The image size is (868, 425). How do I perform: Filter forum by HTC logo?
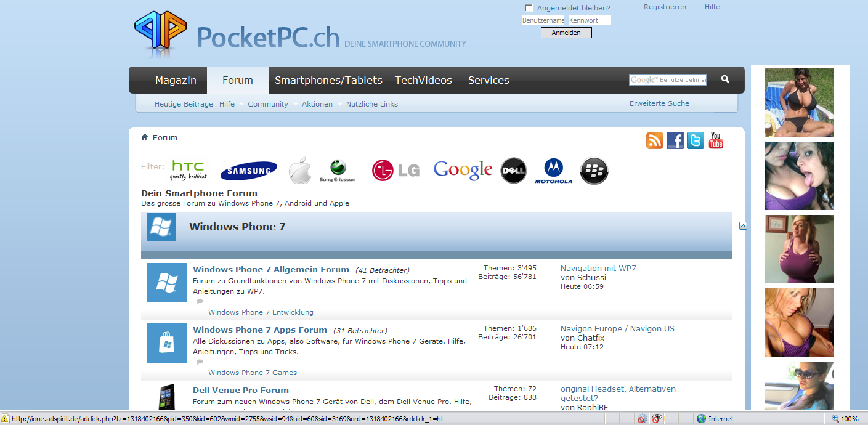(189, 170)
